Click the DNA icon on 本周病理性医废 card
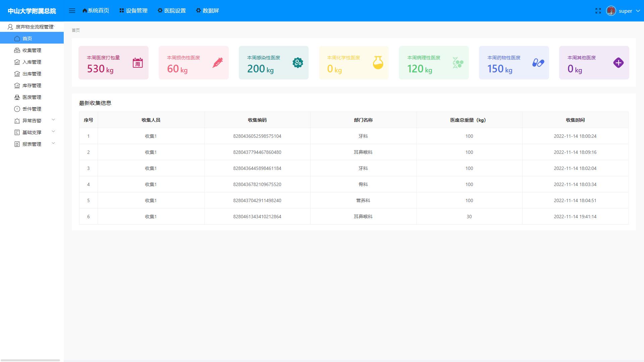Screen dimensions: 644x362 [458, 63]
